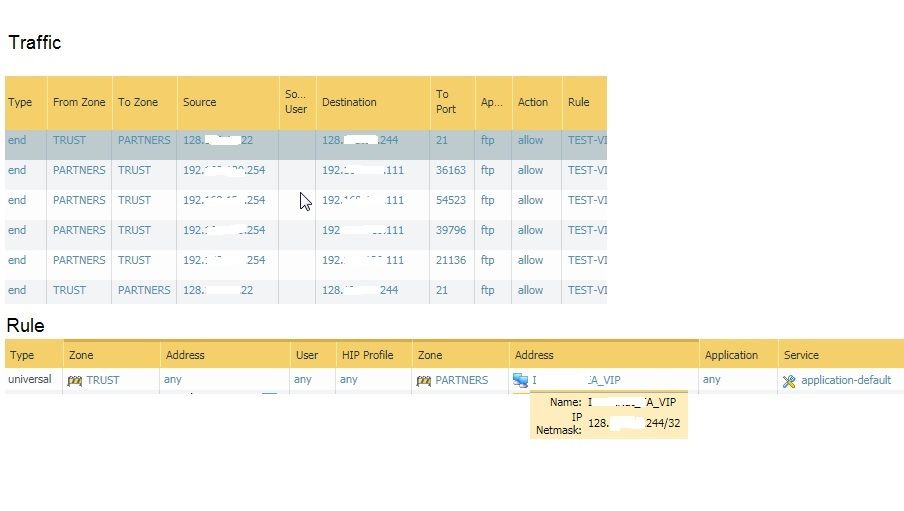The height and width of the screenshot is (511, 904).
Task: Click the TRUST zone icon in the rule row
Action: 74,381
